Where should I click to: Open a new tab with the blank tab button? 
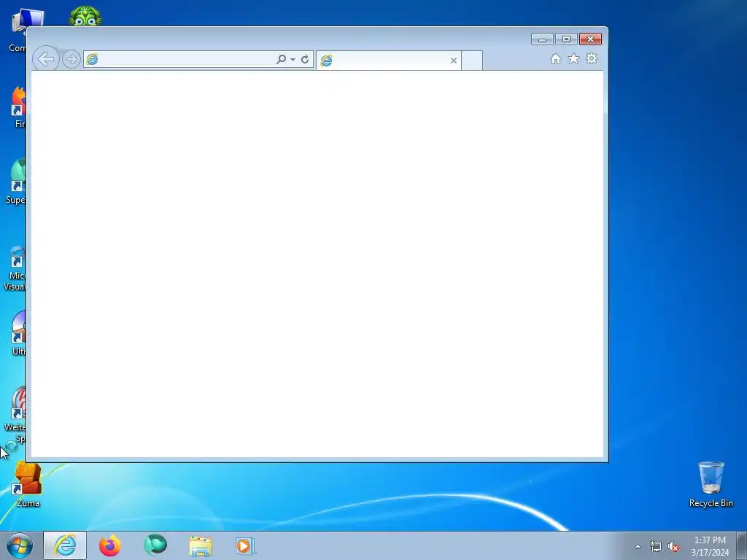tap(472, 61)
